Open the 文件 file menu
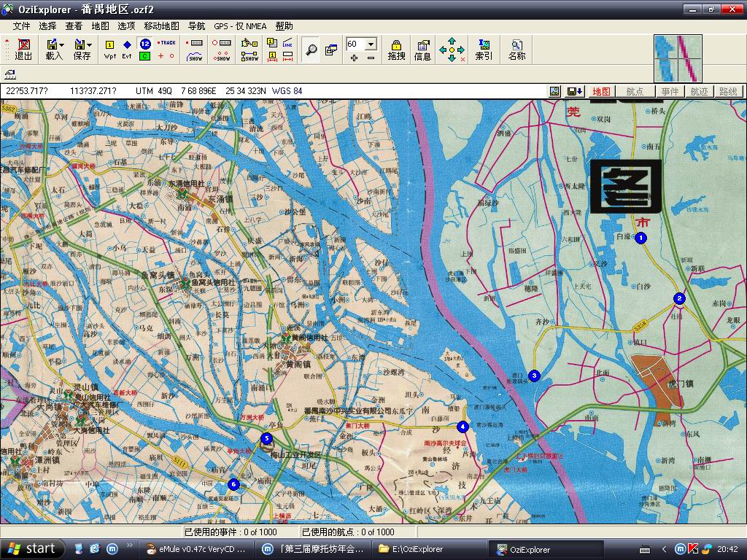 (x=21, y=26)
